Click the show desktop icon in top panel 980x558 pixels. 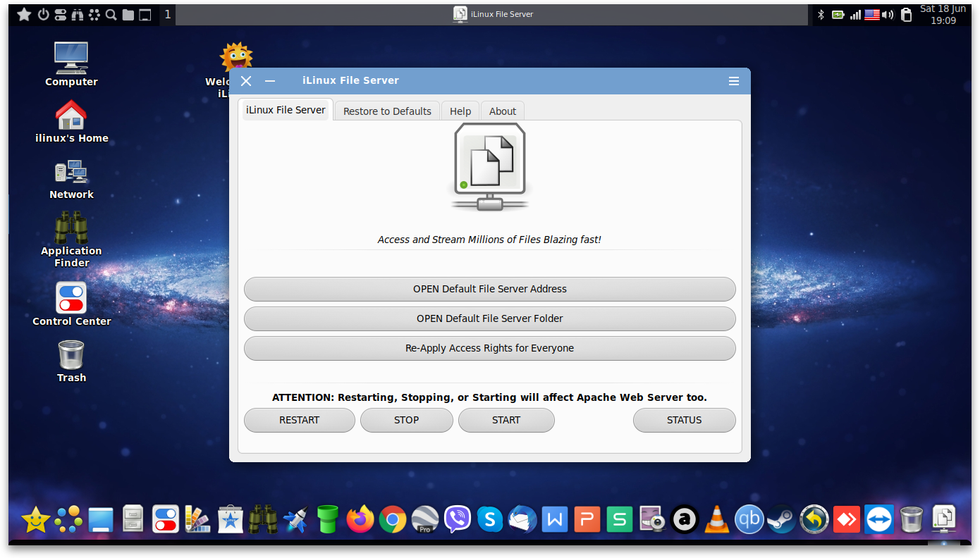[x=145, y=14]
